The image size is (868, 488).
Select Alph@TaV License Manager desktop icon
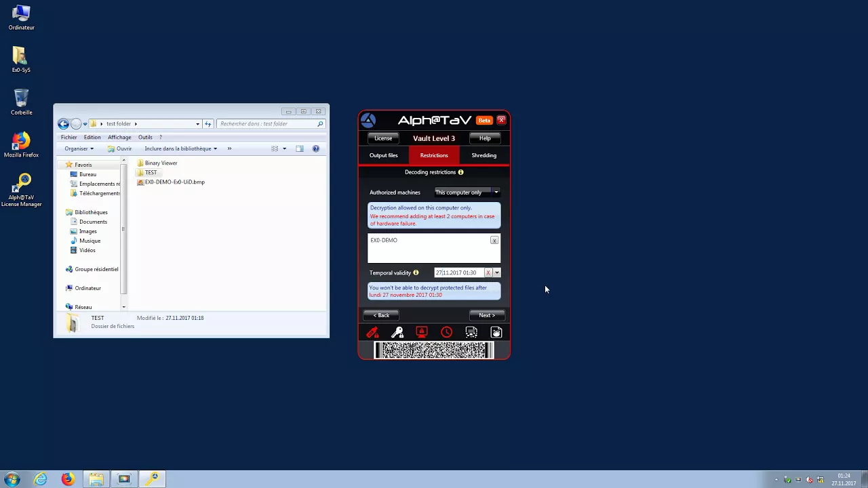click(21, 190)
